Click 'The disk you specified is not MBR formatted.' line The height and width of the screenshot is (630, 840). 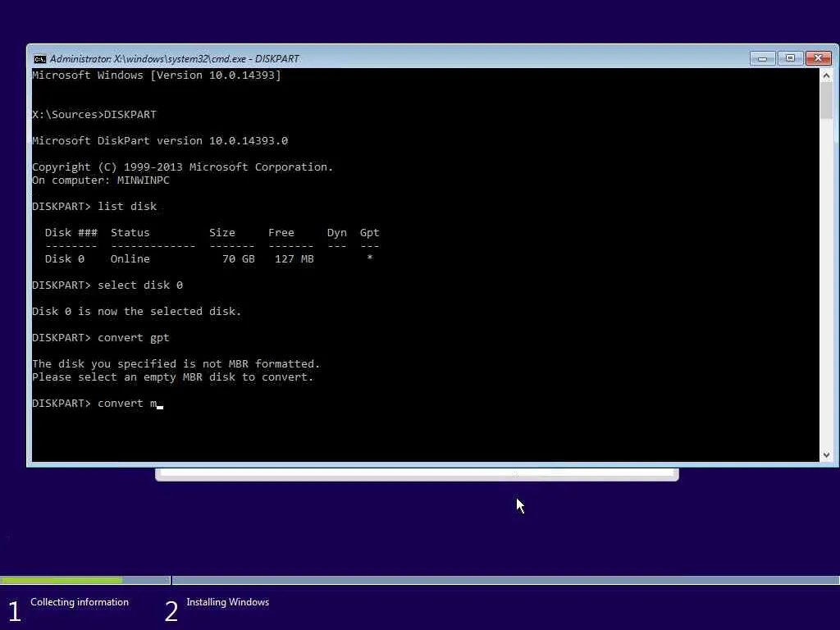click(176, 363)
